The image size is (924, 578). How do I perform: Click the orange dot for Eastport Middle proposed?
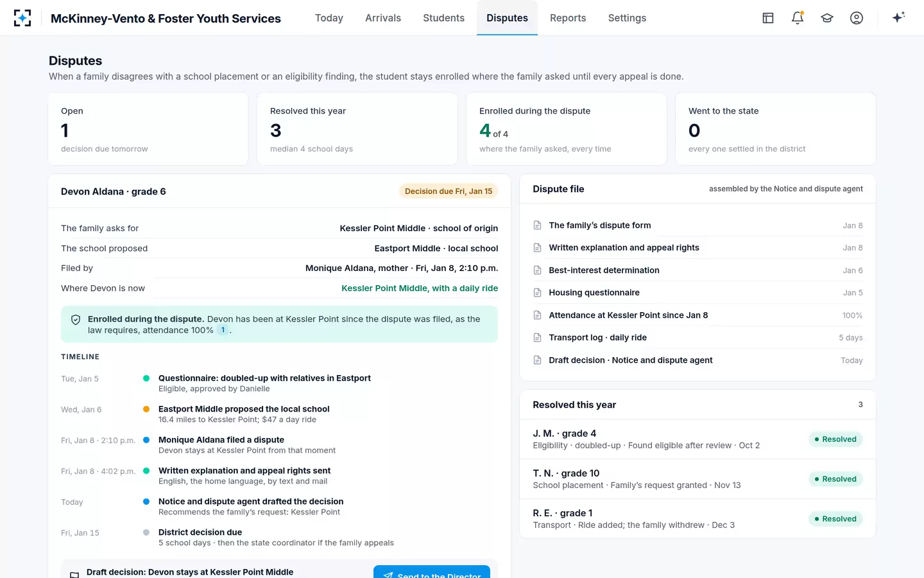(146, 409)
